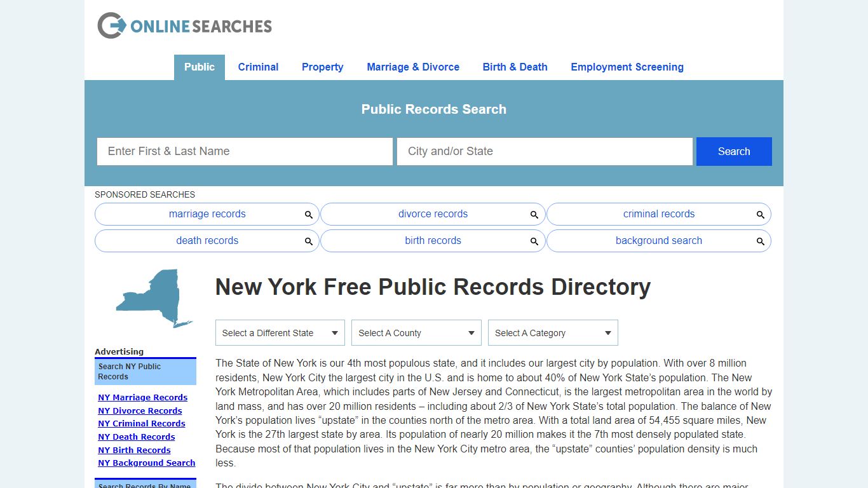Click magnifier icon in marriage records pill
868x488 pixels.
[x=309, y=215]
